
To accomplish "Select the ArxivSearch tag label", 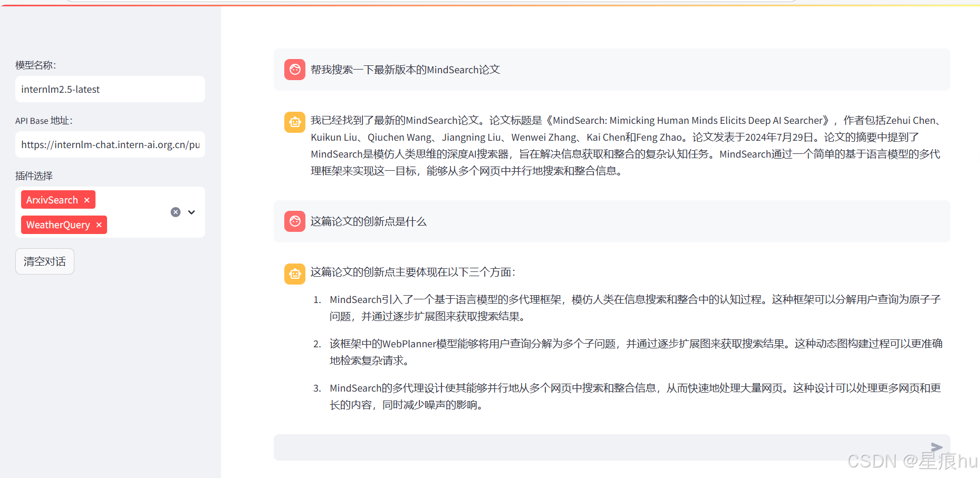I will point(53,200).
